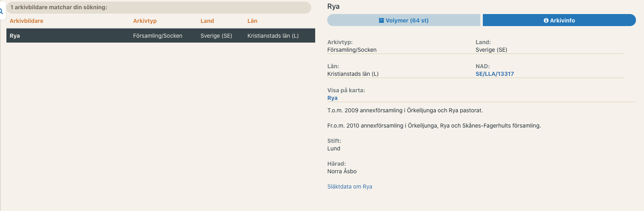Screen dimensions: 644x211
Task: Click Kristianstads län (L) in the results row
Action: 273,36
